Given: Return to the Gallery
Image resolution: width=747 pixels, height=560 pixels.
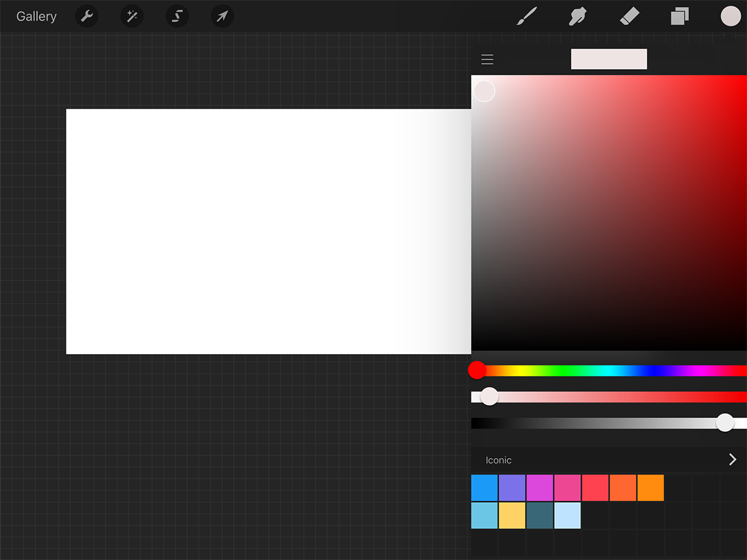Looking at the screenshot, I should (36, 17).
